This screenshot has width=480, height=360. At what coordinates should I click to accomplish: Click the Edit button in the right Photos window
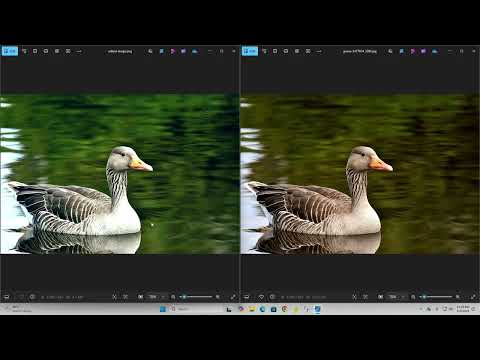pyautogui.click(x=250, y=51)
